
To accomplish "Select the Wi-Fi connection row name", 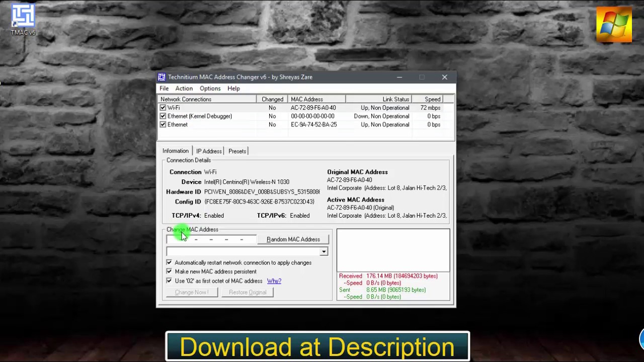I will click(x=174, y=108).
